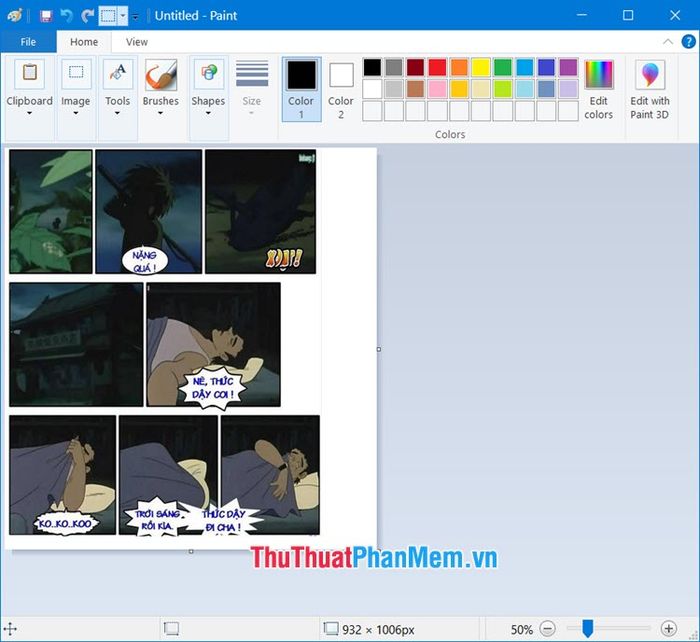The width and height of the screenshot is (700, 642).
Task: Pick the dark gray color swatch
Action: 394,67
